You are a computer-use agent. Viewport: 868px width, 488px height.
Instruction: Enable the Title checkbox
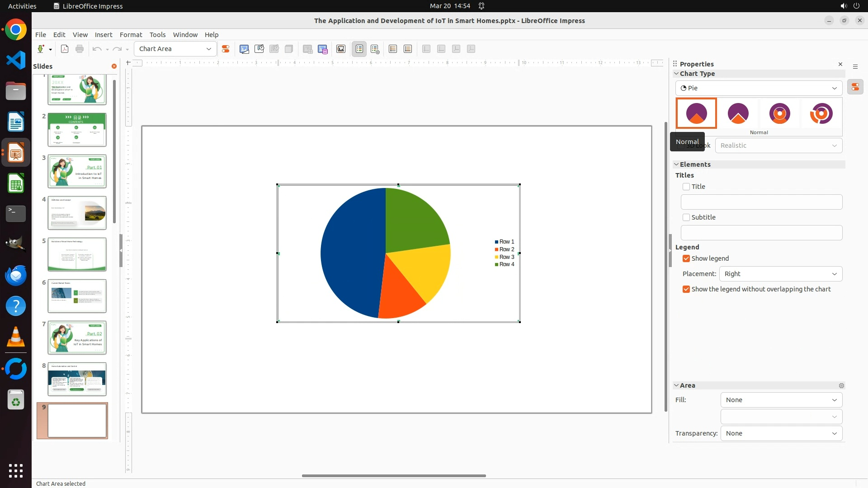coord(686,187)
